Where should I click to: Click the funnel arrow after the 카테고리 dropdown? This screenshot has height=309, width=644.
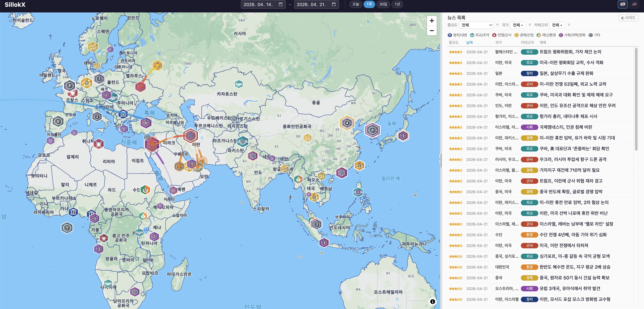click(x=569, y=25)
